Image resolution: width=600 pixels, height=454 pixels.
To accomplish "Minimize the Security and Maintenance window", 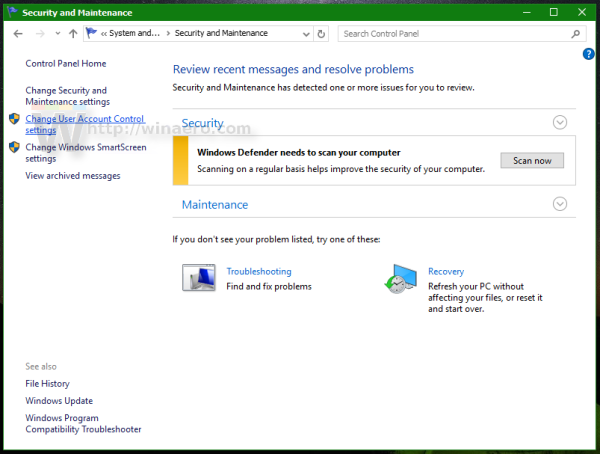I will pyautogui.click(x=527, y=13).
